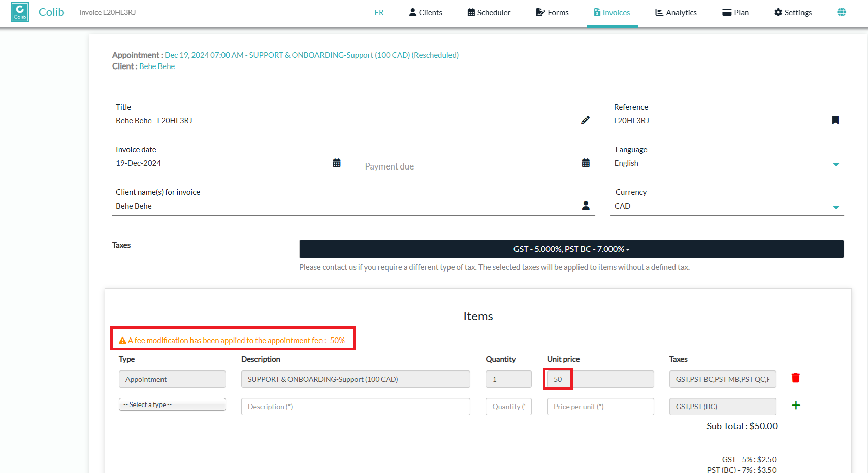Open the Settings menu
868x473 pixels.
point(793,13)
